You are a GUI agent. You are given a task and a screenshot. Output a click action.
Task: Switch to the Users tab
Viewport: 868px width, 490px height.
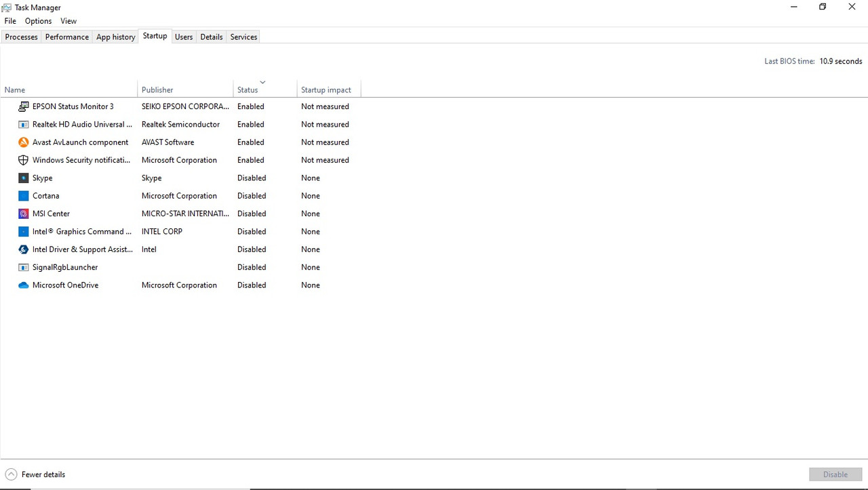pyautogui.click(x=184, y=37)
